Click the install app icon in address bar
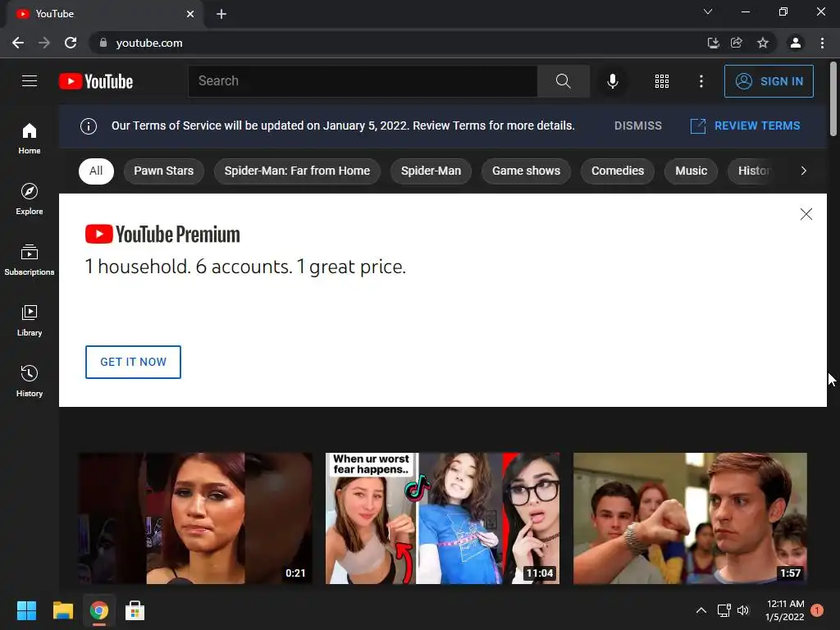840x630 pixels. click(x=713, y=43)
